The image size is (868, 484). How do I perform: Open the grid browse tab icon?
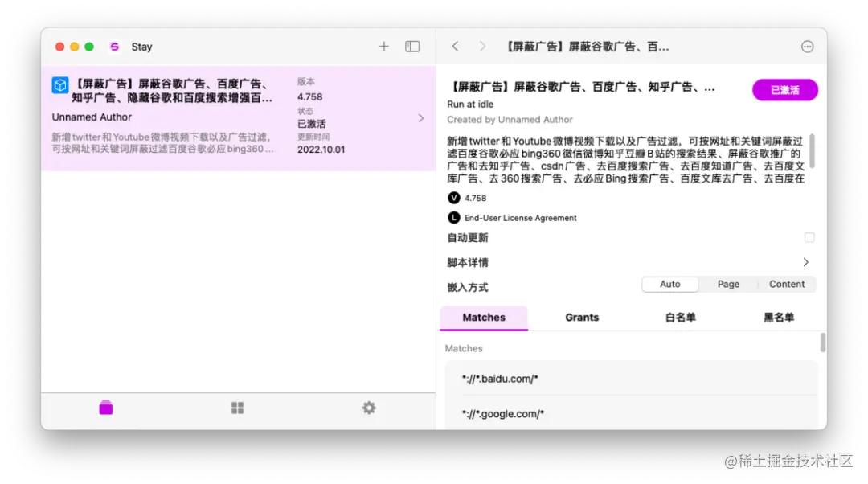tap(237, 408)
